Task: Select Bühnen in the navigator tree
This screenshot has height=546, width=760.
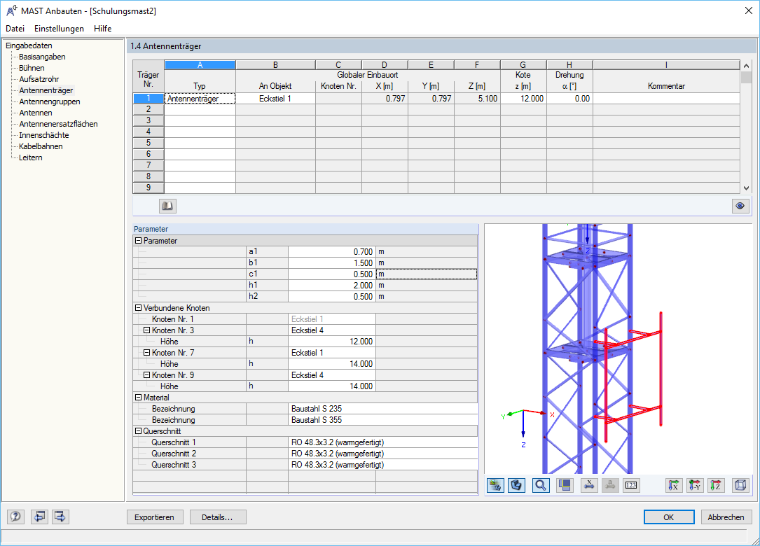Action: point(32,68)
